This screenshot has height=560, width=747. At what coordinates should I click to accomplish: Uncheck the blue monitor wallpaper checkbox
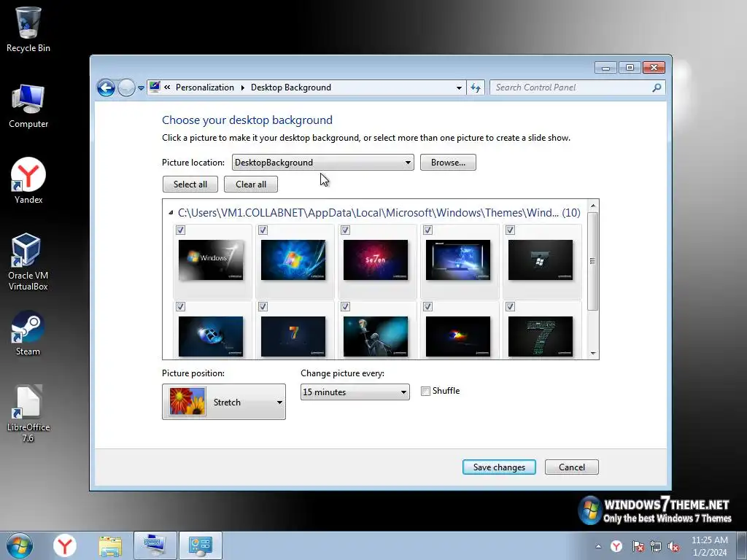(427, 230)
